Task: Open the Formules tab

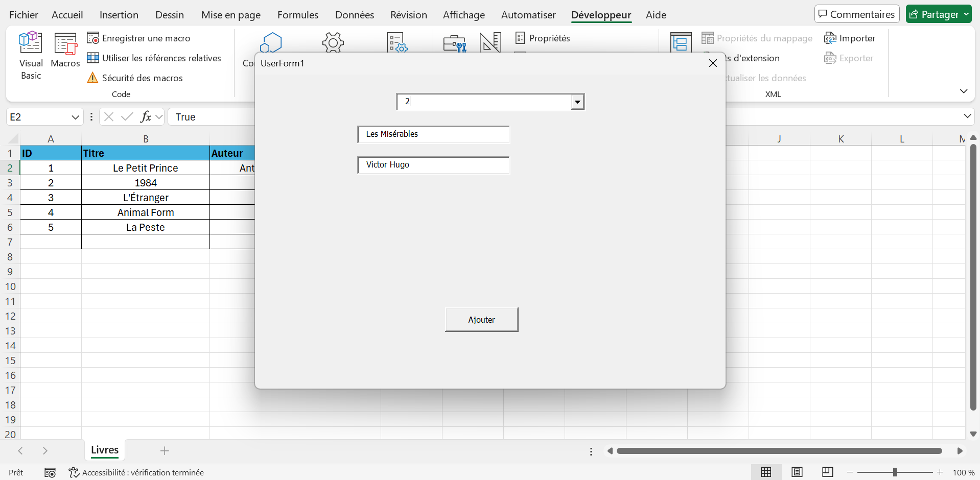Action: 298,15
